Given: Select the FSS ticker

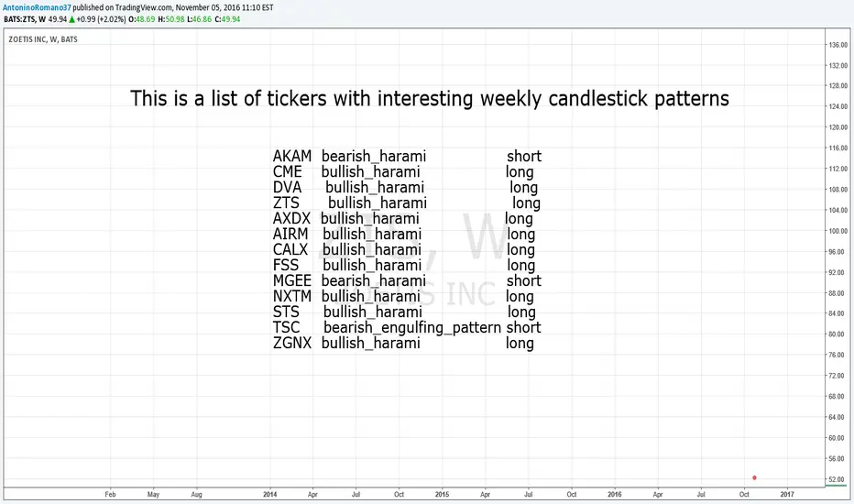Looking at the screenshot, I should (x=286, y=266).
